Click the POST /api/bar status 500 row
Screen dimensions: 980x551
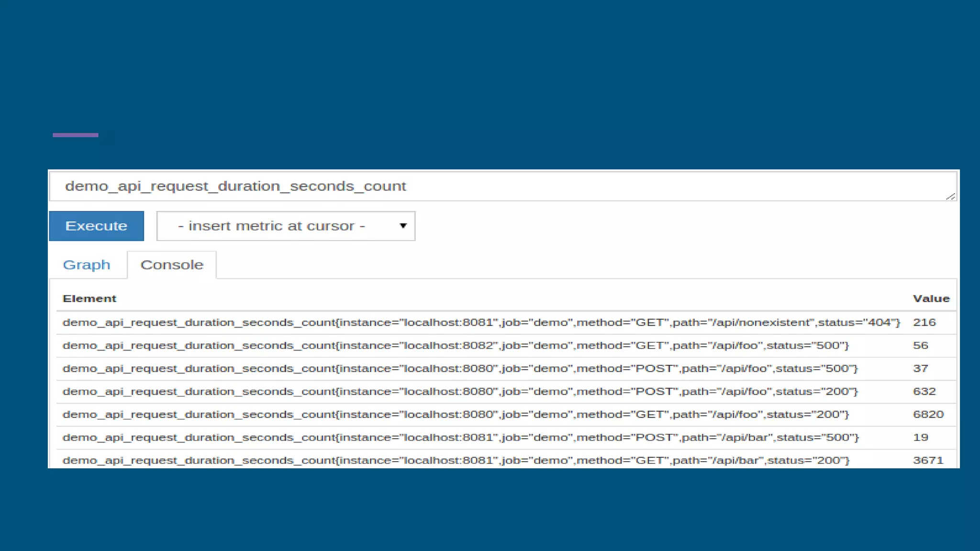click(460, 437)
